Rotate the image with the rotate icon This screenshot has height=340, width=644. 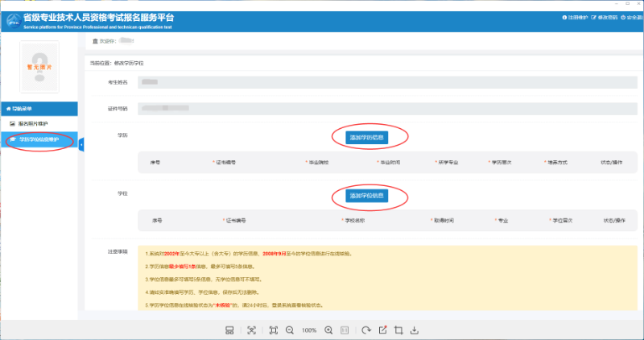[x=366, y=330]
